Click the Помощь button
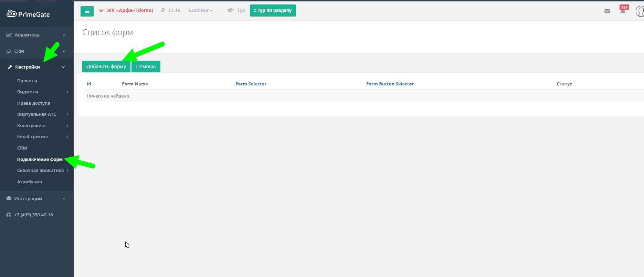Viewport: 644px width, 277px height. click(146, 66)
